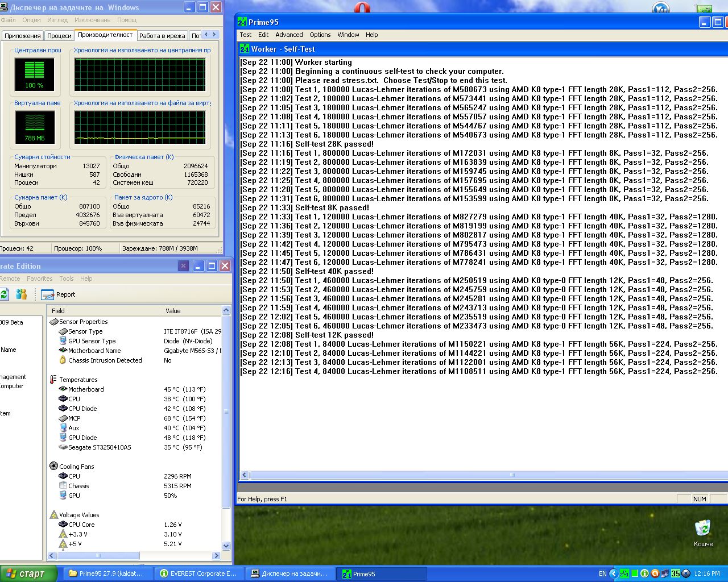
Task: Switch to the Процеси tab
Action: 59,36
